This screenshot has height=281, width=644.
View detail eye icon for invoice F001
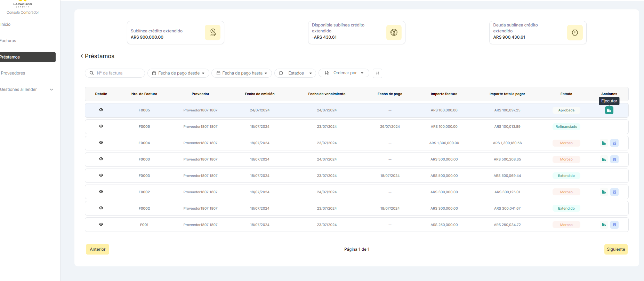pyautogui.click(x=101, y=225)
